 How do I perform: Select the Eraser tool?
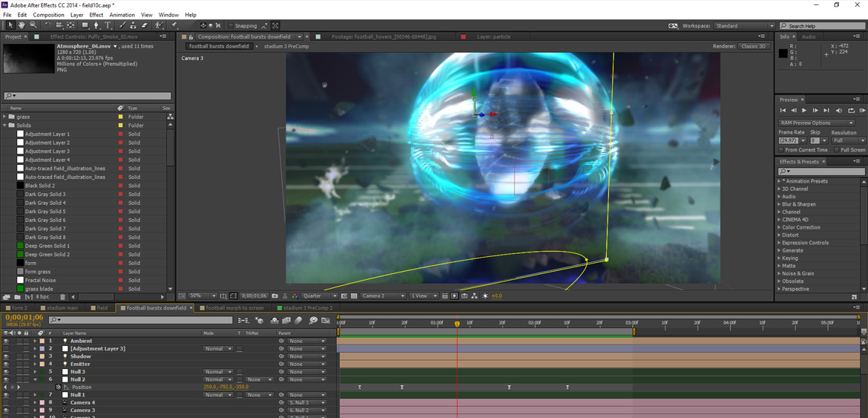click(145, 25)
